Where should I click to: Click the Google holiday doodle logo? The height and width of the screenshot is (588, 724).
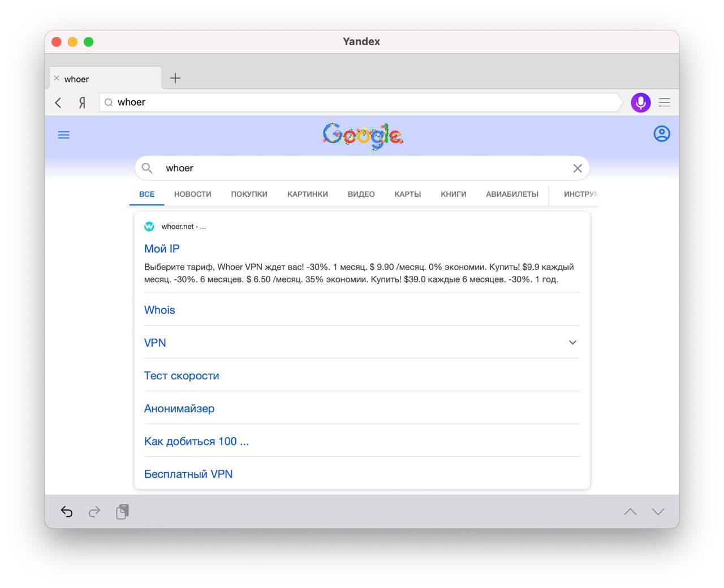pos(363,136)
